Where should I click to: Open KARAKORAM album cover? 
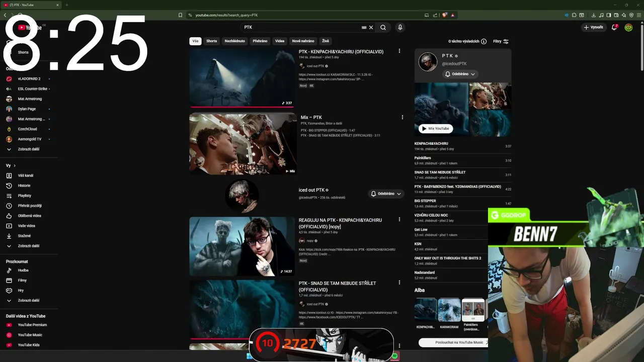tap(449, 310)
